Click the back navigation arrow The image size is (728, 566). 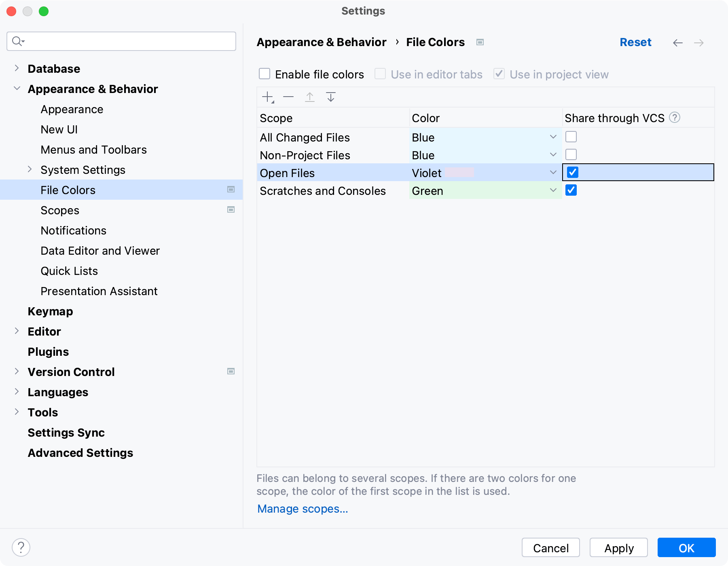tap(678, 43)
